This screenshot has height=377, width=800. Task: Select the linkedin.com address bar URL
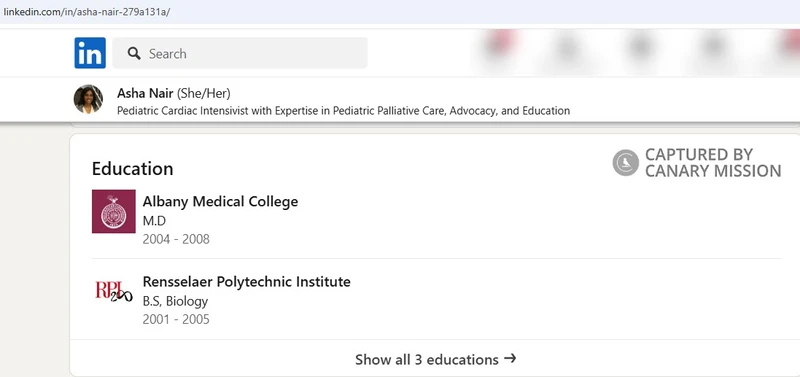coord(86,12)
